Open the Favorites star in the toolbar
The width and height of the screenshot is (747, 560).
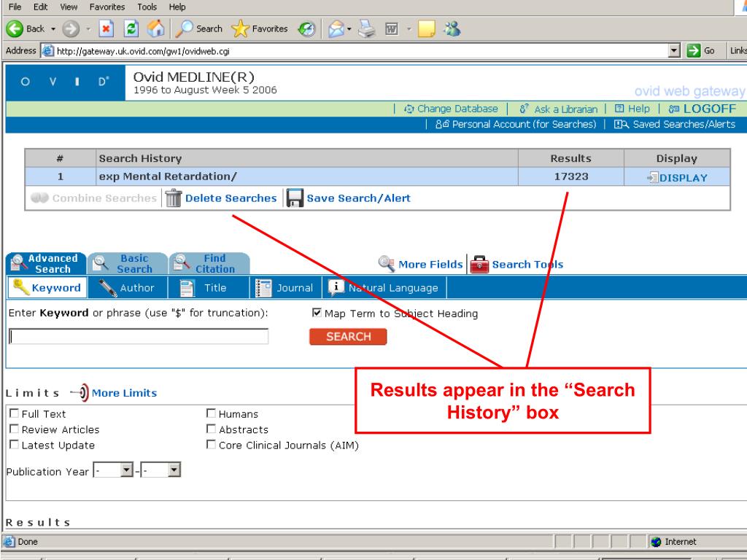pos(240,29)
